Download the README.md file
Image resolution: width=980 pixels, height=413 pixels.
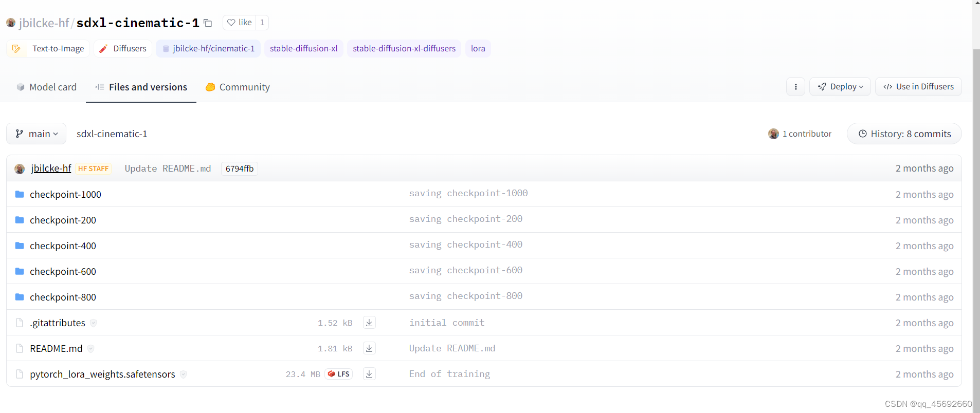369,348
